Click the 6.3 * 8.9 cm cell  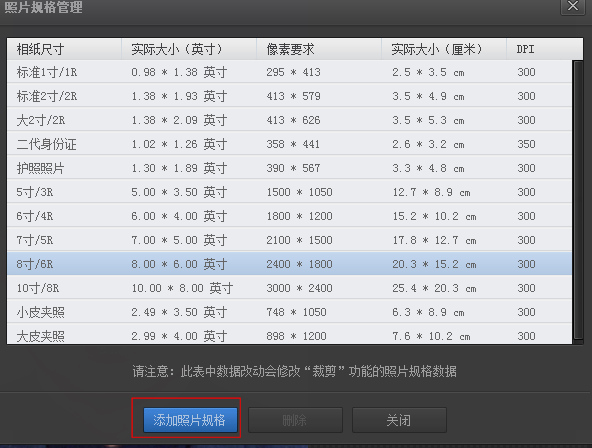point(428,312)
